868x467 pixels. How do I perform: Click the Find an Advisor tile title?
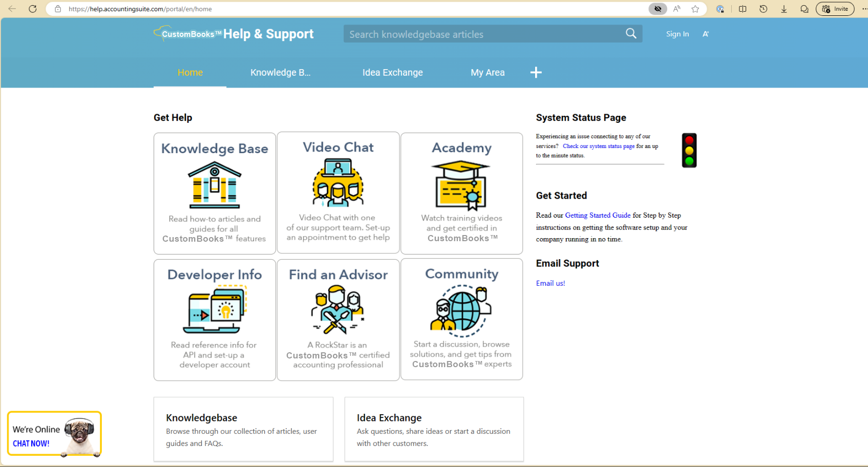point(338,275)
